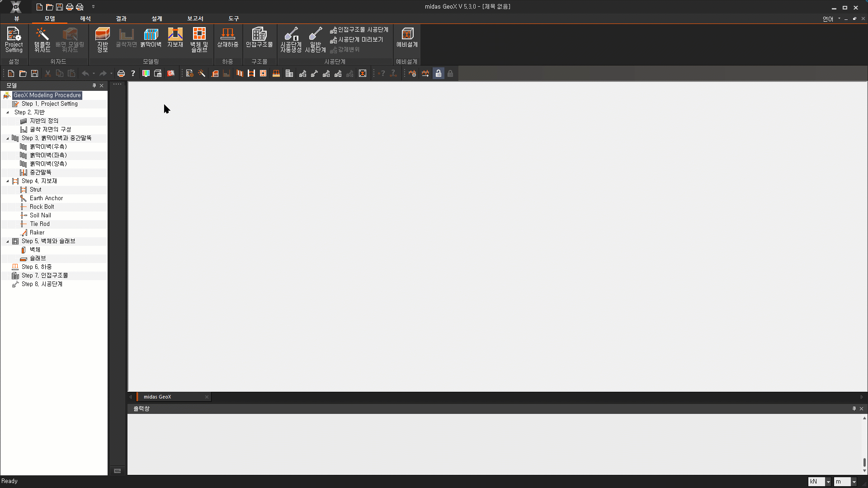Viewport: 868px width, 488px height.
Task: Click the Print toolbar icon
Action: [x=121, y=74]
